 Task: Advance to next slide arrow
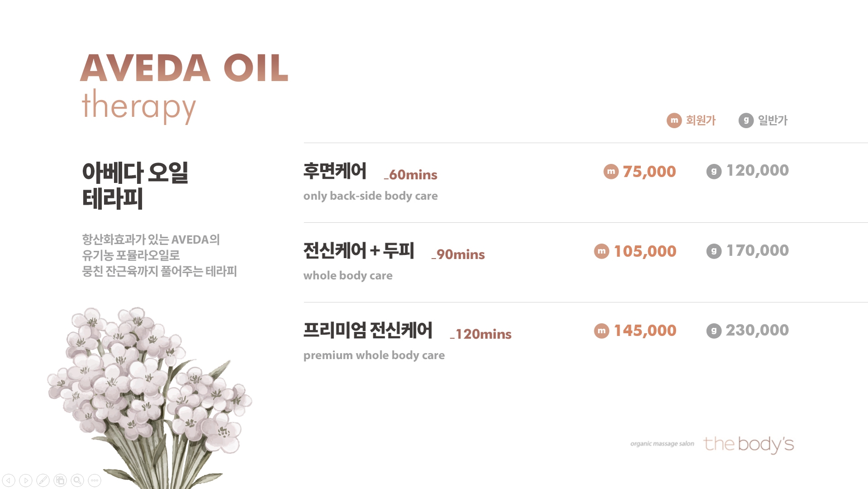click(x=26, y=480)
